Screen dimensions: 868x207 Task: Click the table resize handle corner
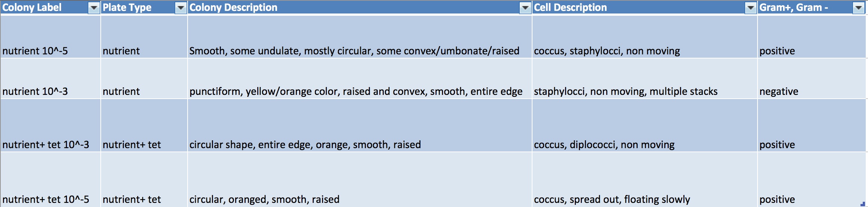[863, 204]
